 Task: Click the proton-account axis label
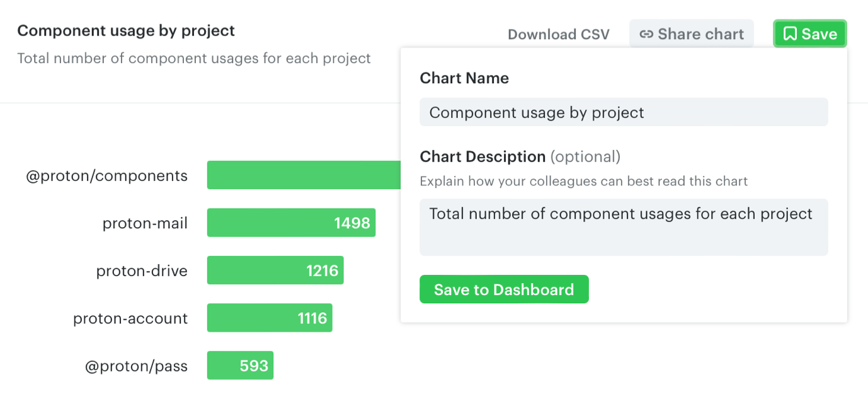point(130,318)
